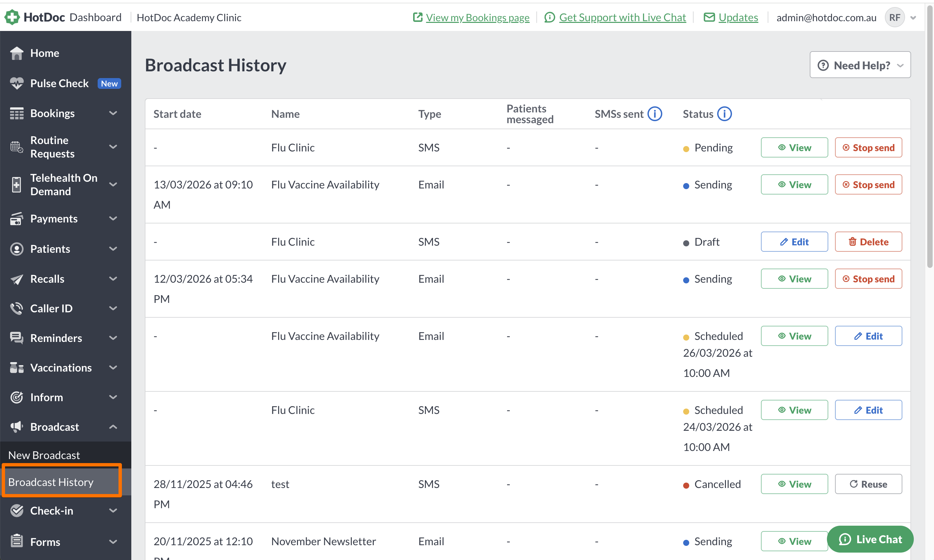This screenshot has height=560, width=934.
Task: Expand the Routine Requests chevron
Action: click(x=113, y=147)
